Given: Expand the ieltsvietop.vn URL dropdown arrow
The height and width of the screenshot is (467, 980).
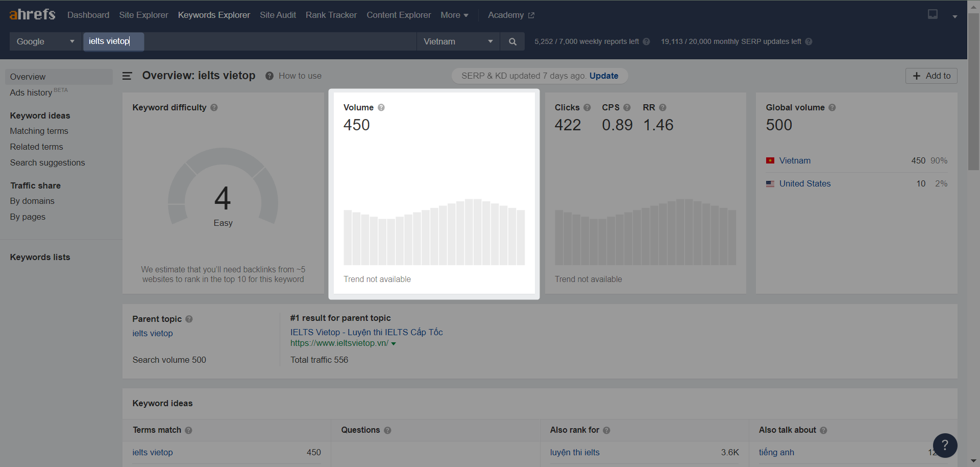Looking at the screenshot, I should pyautogui.click(x=394, y=344).
